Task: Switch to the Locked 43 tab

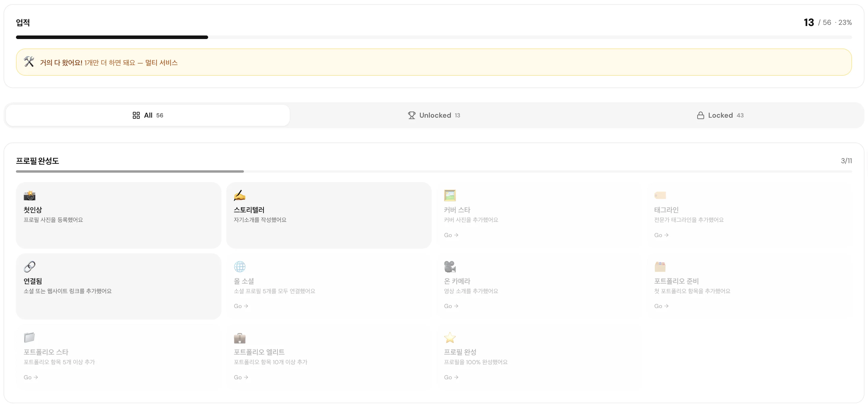Action: (720, 115)
